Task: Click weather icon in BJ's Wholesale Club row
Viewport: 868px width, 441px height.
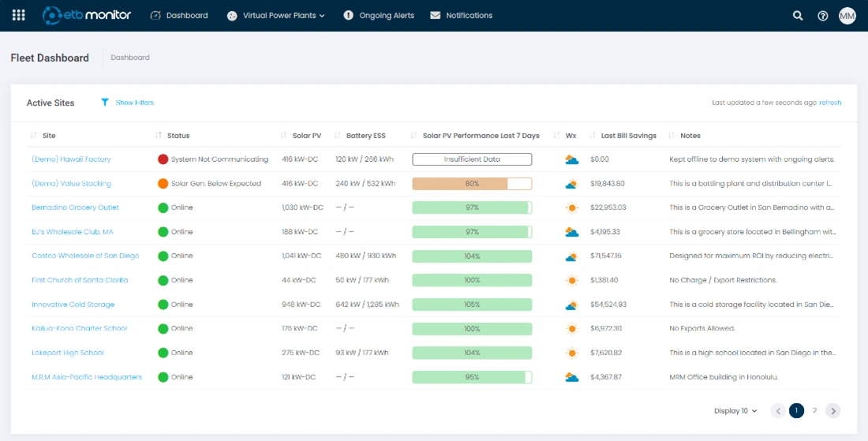Action: pyautogui.click(x=572, y=232)
